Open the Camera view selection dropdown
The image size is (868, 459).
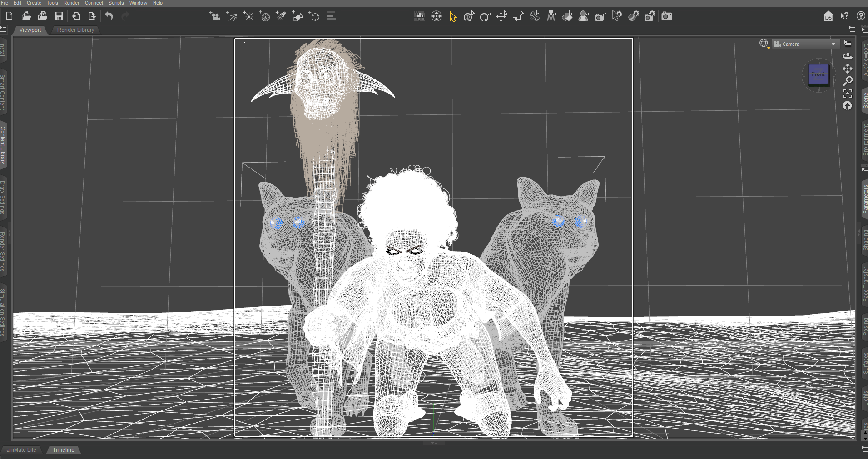(804, 44)
